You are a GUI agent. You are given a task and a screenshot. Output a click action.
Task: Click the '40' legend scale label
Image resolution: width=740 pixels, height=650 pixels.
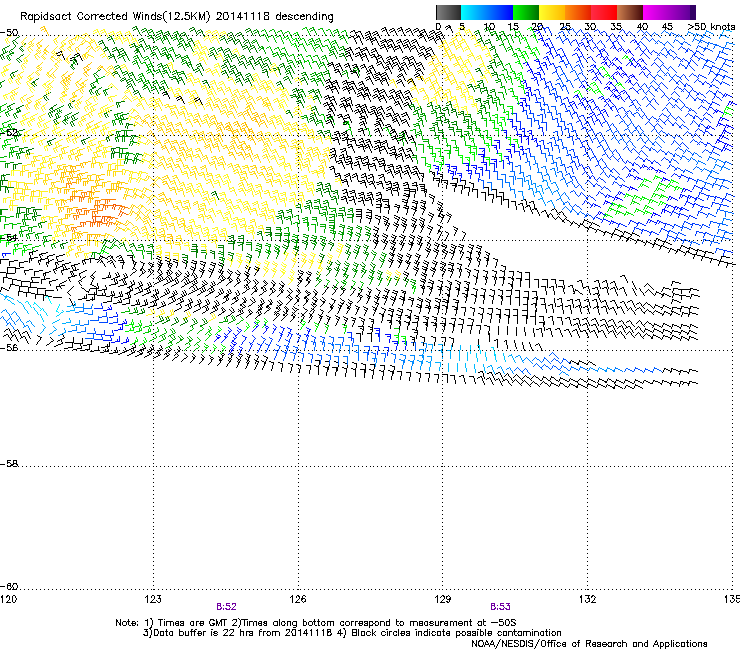pyautogui.click(x=642, y=27)
